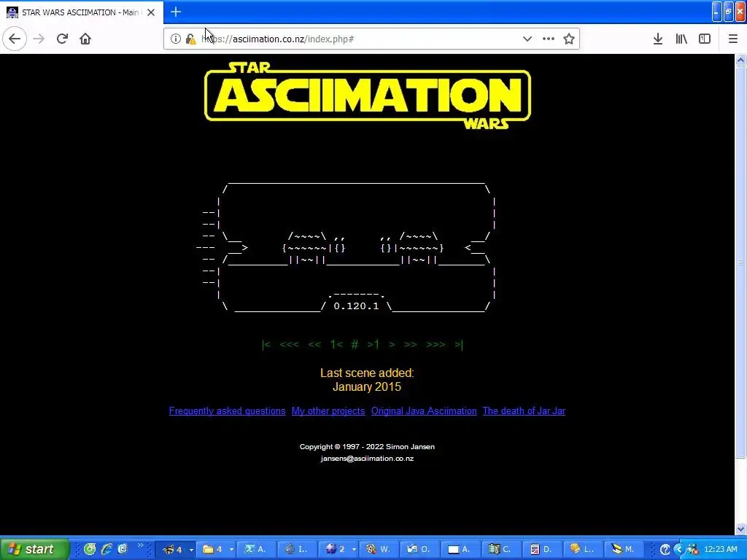Click the third Quick Launch icon
The height and width of the screenshot is (560, 747).
[123, 549]
